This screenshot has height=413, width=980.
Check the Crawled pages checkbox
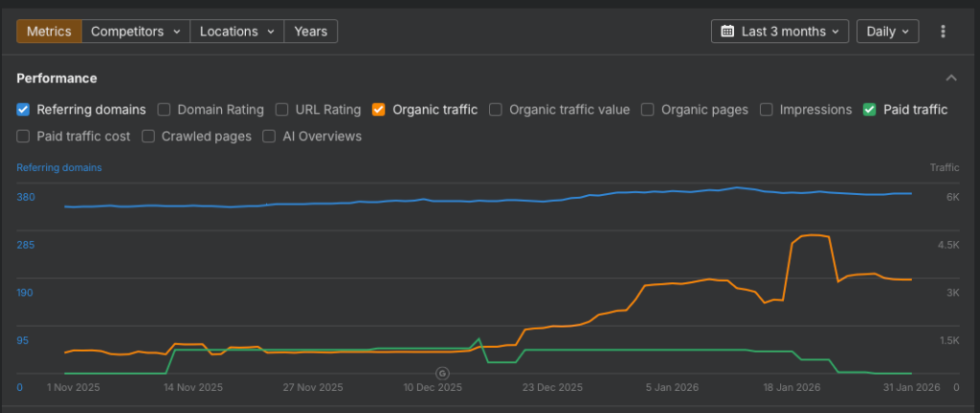148,137
